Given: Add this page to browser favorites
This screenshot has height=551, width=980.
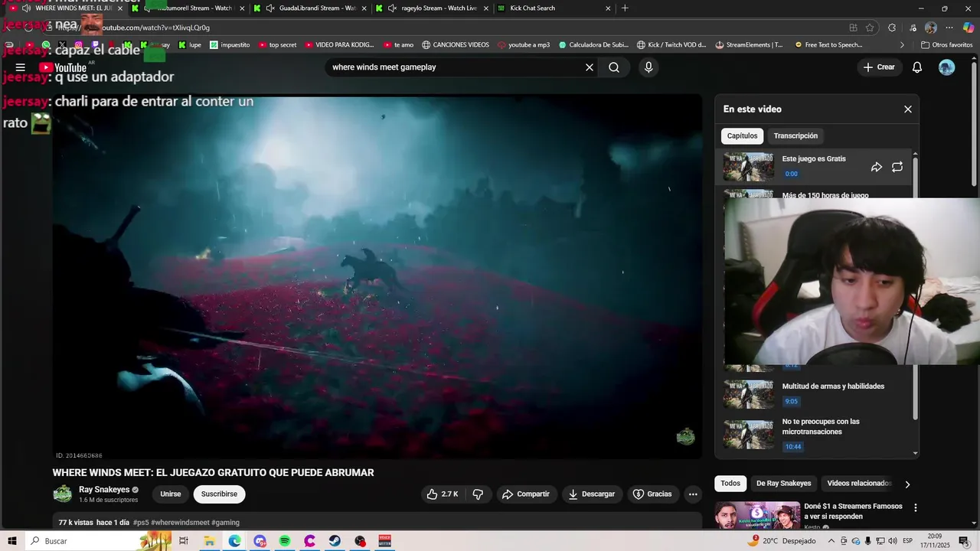Looking at the screenshot, I should click(x=870, y=28).
